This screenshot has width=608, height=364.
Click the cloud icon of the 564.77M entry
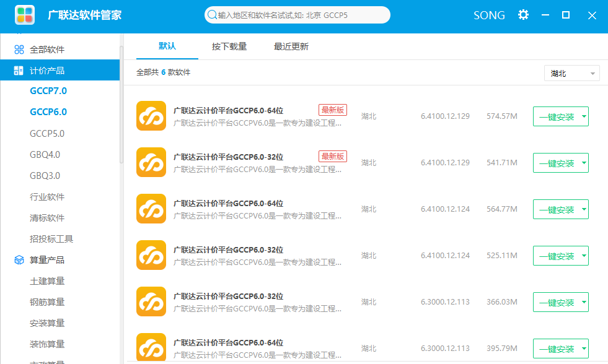point(151,209)
